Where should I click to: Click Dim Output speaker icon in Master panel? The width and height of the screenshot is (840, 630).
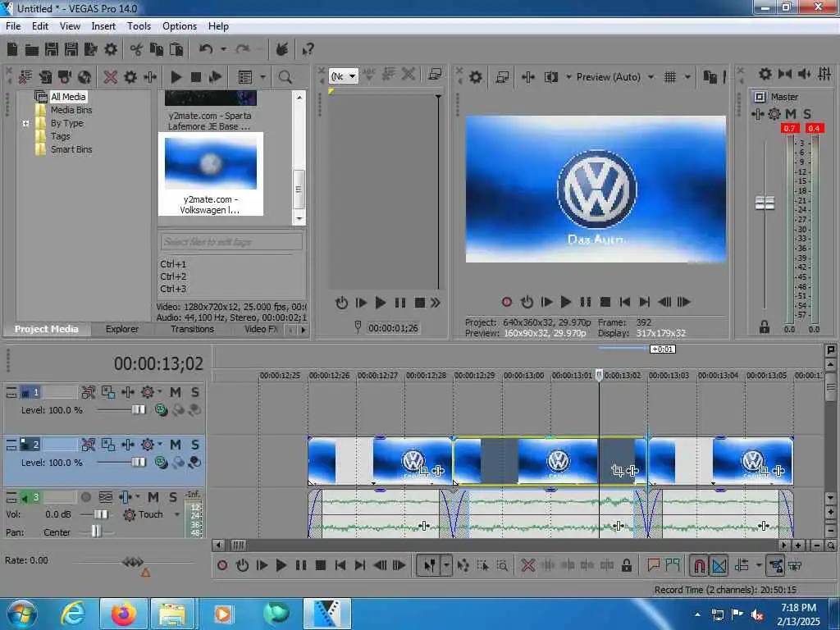[805, 74]
